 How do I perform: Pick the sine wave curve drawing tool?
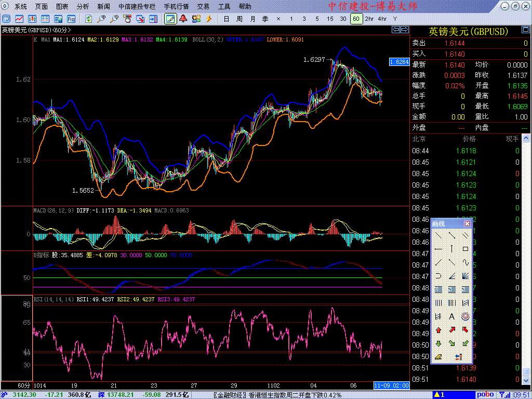click(465, 262)
